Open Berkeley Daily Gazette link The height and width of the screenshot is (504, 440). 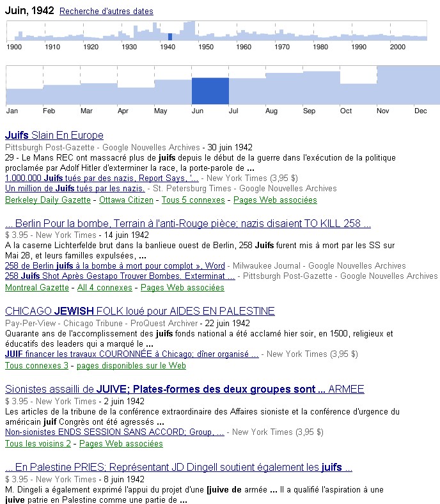(x=48, y=200)
